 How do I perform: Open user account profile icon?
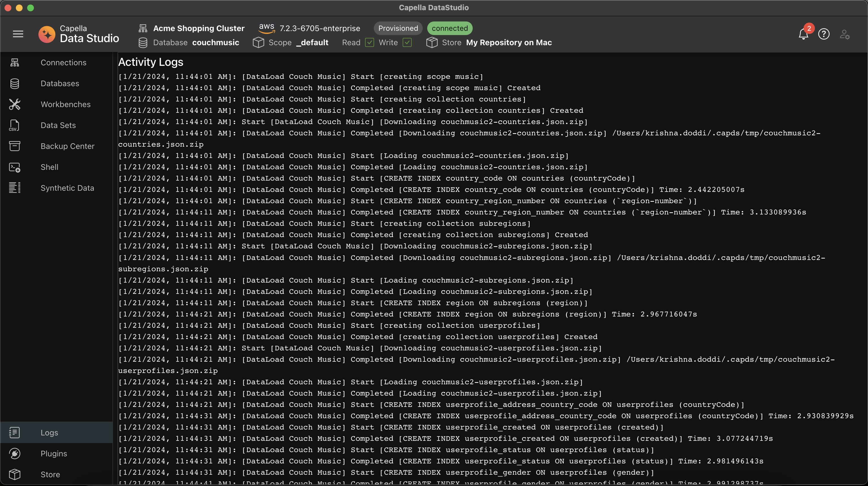point(845,34)
